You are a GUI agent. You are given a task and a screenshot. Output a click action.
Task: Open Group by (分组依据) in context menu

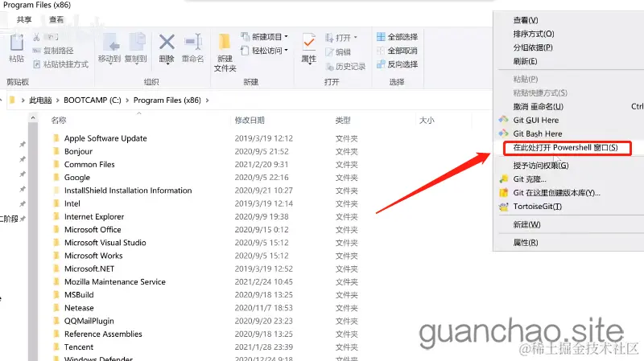[x=533, y=47]
